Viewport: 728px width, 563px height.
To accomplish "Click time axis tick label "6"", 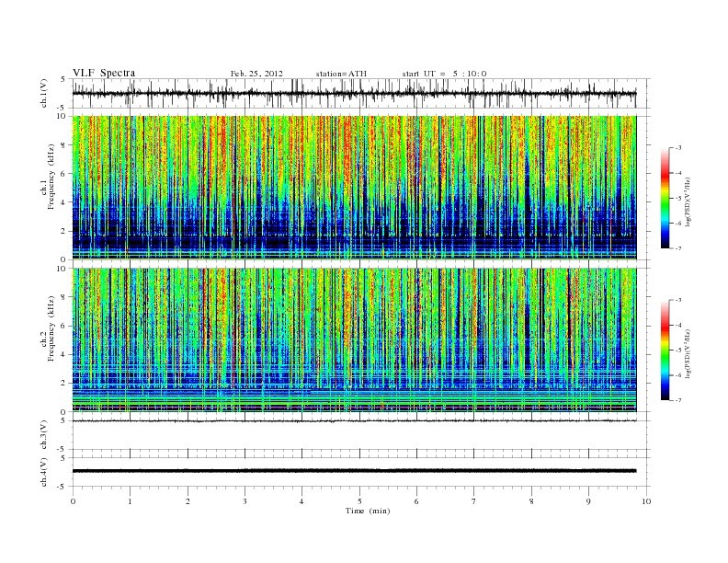I will [x=416, y=501].
